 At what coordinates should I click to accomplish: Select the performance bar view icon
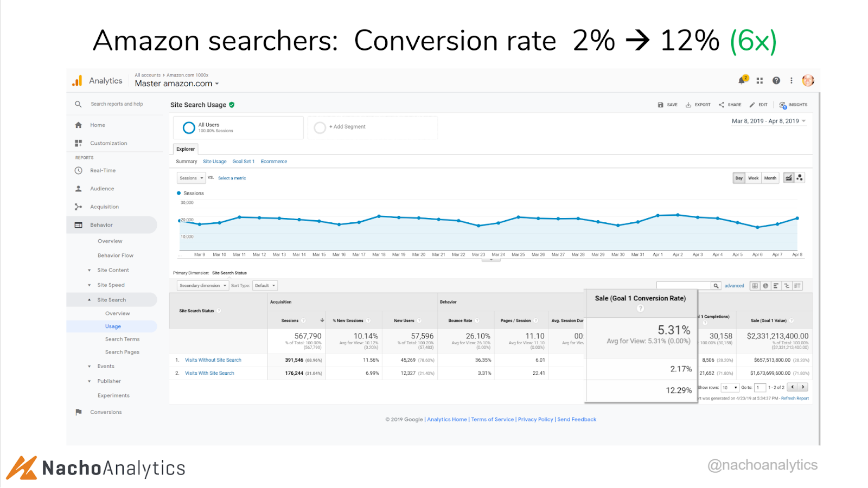click(x=776, y=286)
